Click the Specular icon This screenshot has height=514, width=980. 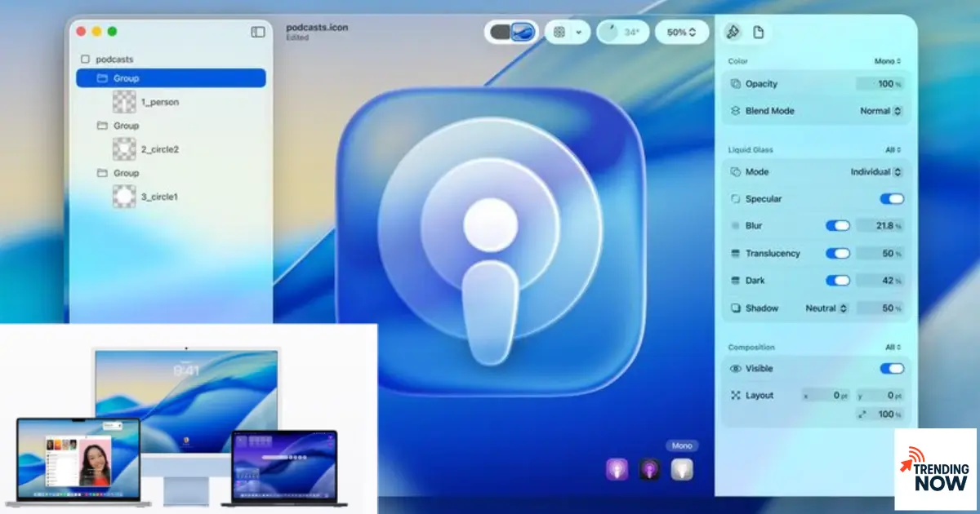[x=735, y=199]
